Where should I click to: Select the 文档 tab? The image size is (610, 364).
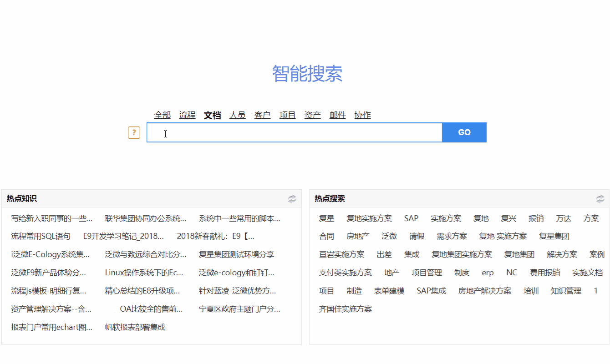pyautogui.click(x=213, y=115)
